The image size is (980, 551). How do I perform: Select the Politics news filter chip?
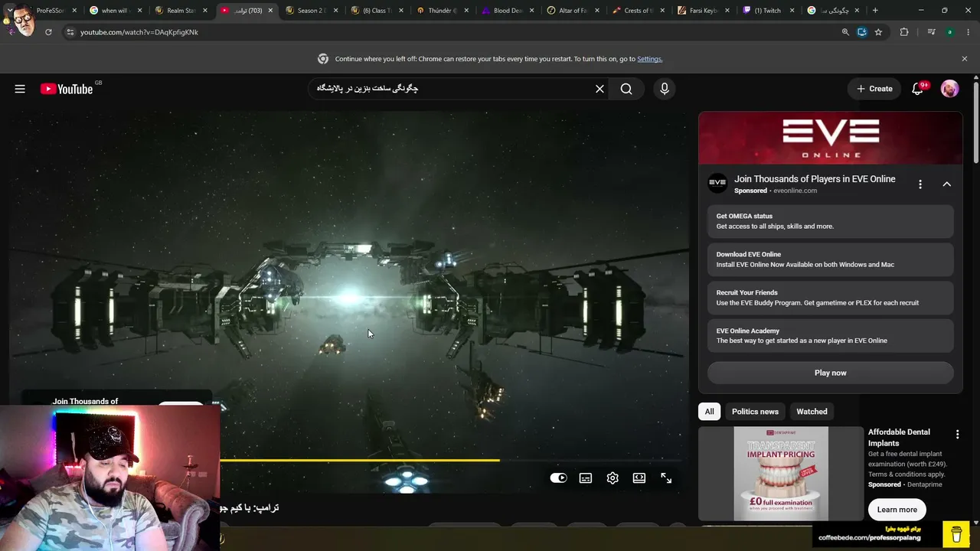click(755, 412)
